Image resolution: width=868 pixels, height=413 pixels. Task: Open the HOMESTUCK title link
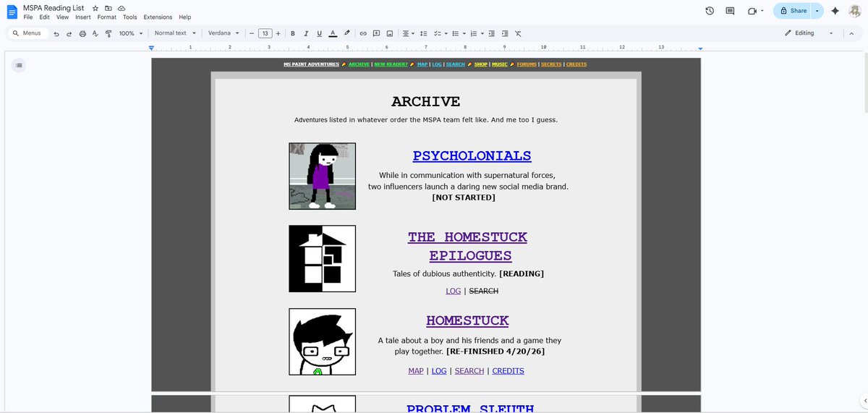click(467, 320)
